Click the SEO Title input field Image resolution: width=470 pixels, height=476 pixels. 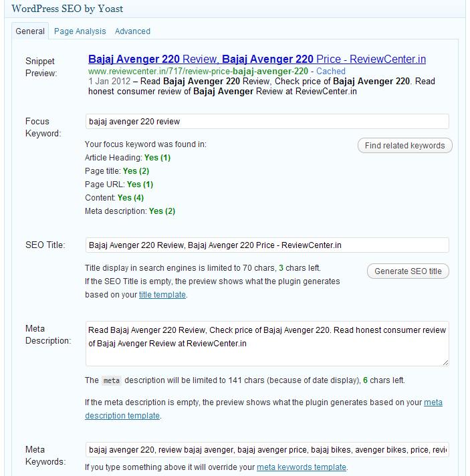(267, 245)
